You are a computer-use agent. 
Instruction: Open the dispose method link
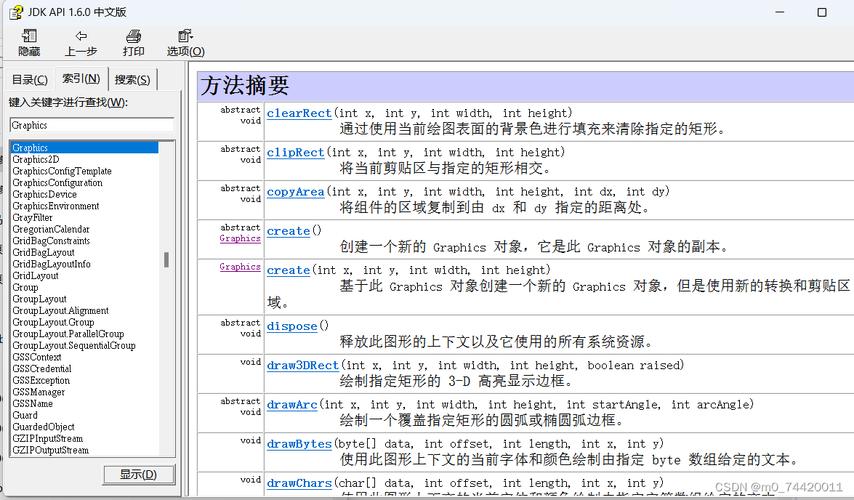(x=292, y=326)
